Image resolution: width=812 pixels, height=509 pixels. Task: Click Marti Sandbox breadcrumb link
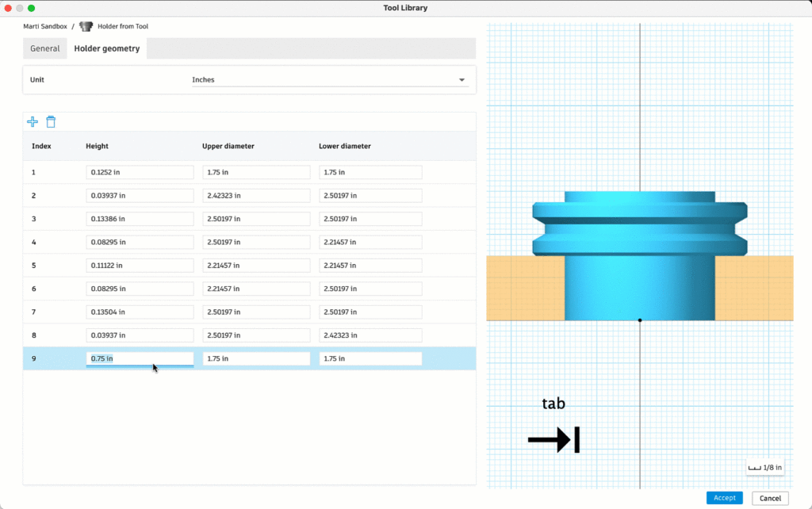pyautogui.click(x=45, y=26)
